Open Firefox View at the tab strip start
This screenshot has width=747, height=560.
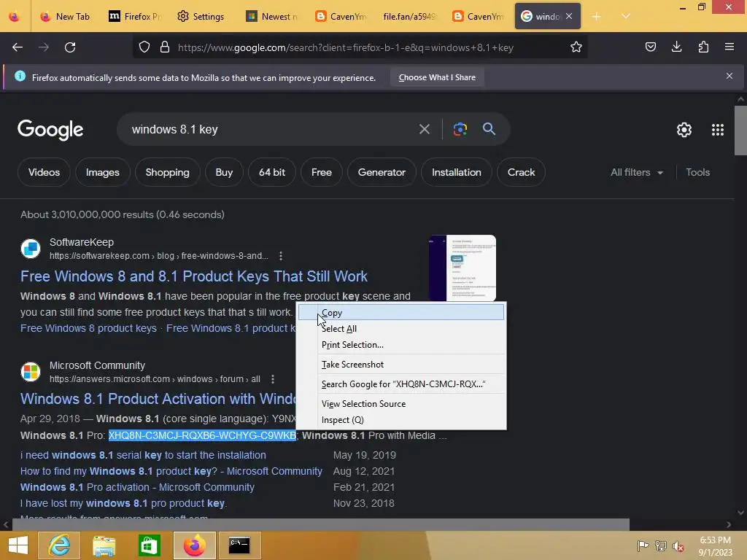[15, 16]
